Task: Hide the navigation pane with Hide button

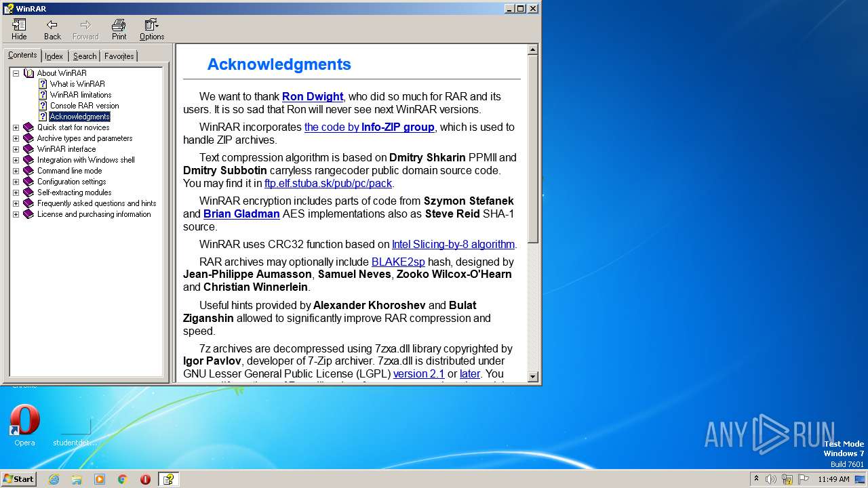Action: tap(19, 29)
